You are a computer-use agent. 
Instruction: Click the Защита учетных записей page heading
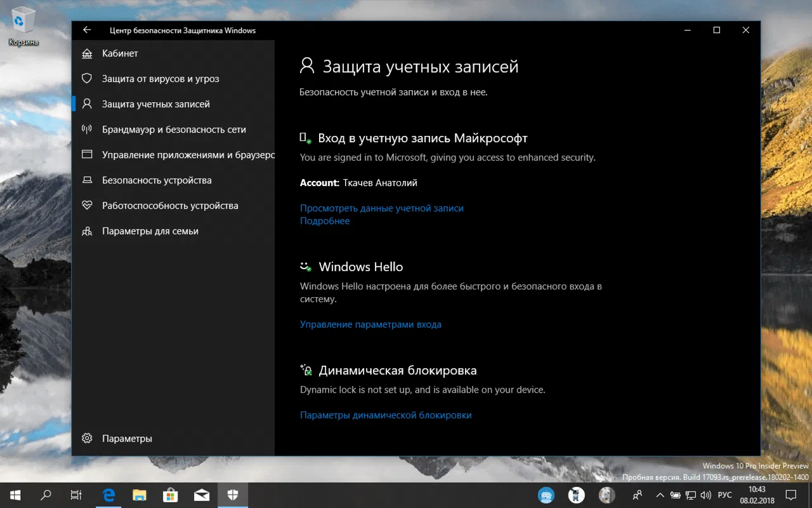[421, 67]
